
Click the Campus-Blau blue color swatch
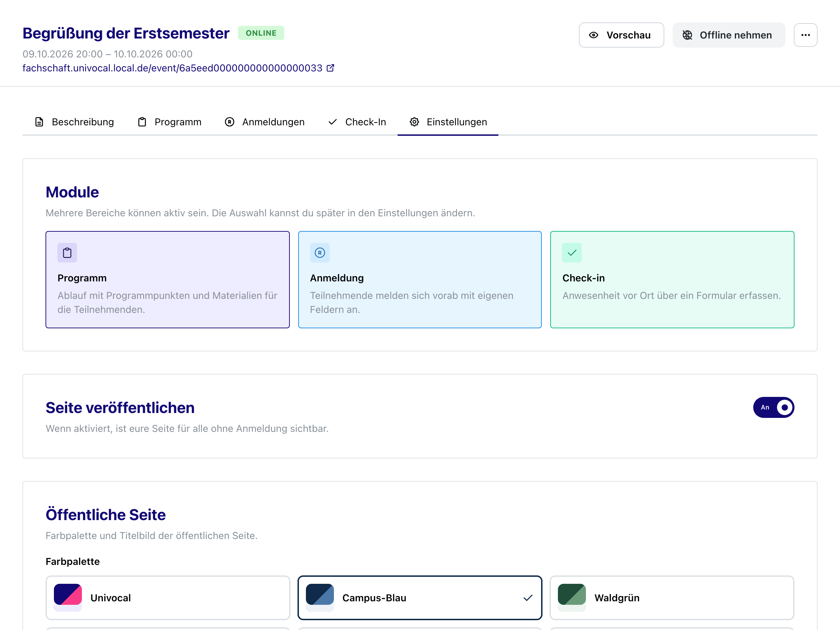pyautogui.click(x=320, y=597)
